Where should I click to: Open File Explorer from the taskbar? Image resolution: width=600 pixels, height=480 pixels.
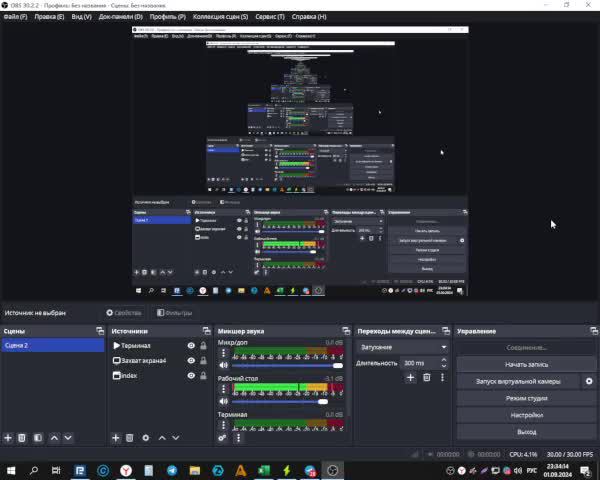pos(195,470)
